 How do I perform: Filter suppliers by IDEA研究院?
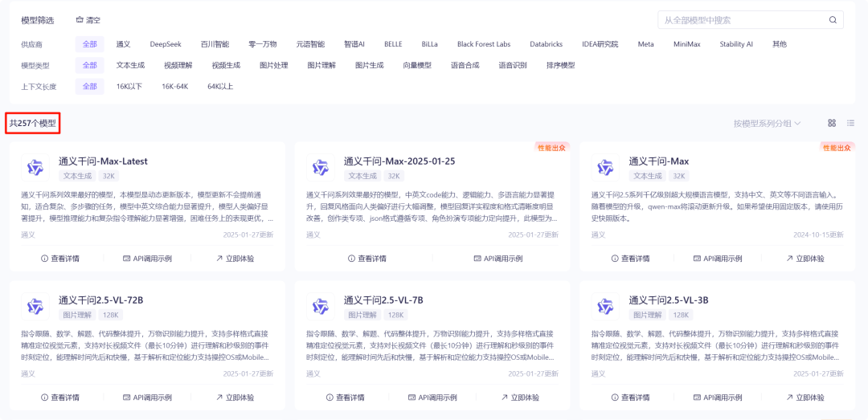point(600,43)
